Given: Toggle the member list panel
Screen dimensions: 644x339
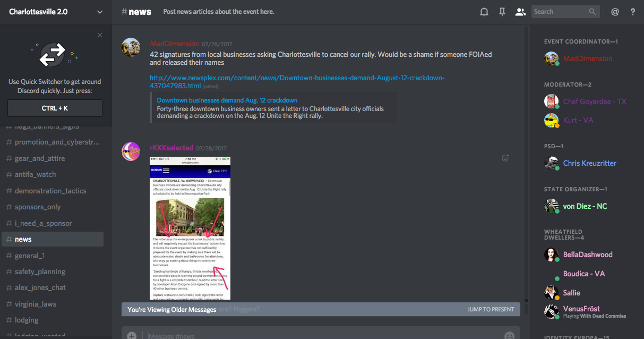Looking at the screenshot, I should click(x=520, y=12).
